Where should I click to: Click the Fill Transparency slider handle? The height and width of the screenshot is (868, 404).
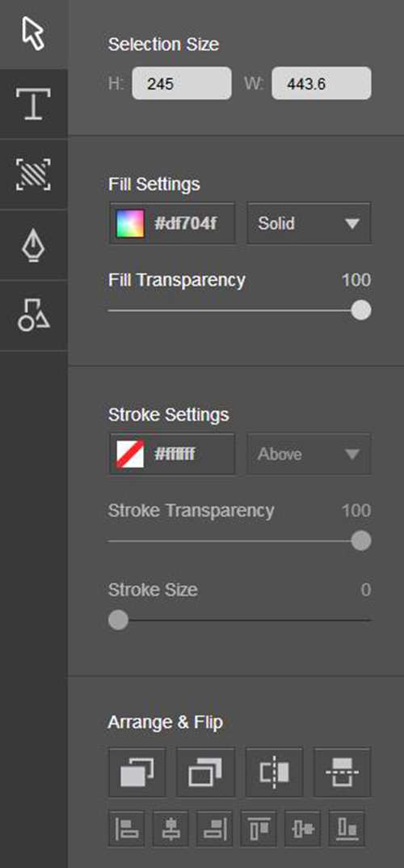coord(361,310)
